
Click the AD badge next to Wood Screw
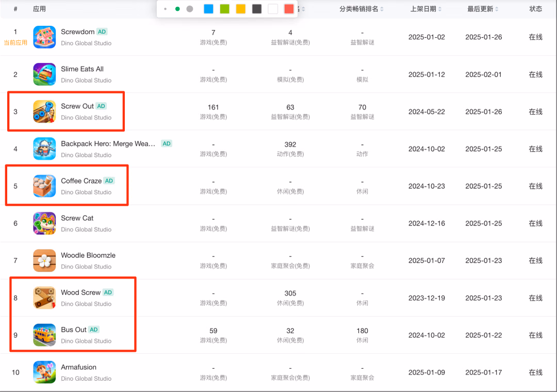pyautogui.click(x=108, y=292)
